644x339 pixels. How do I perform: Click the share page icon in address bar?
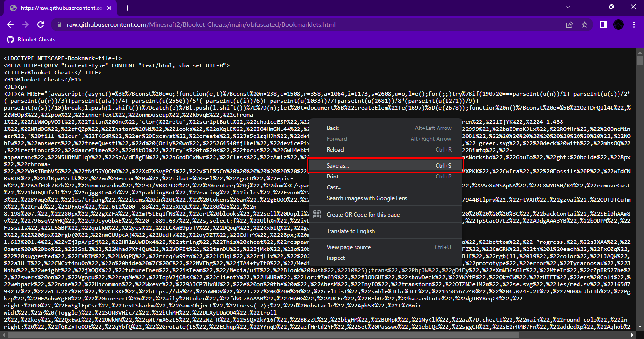570,24
